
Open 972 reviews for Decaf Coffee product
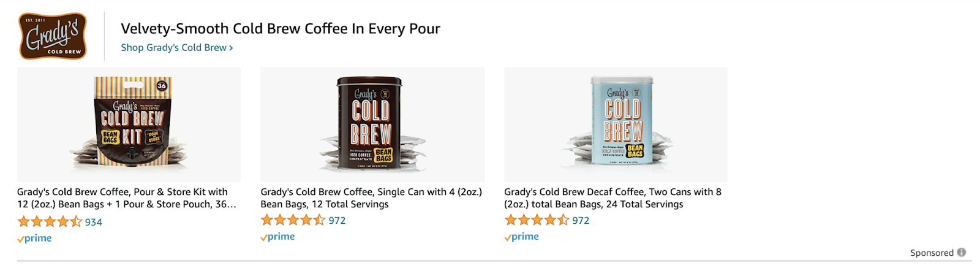click(x=581, y=220)
